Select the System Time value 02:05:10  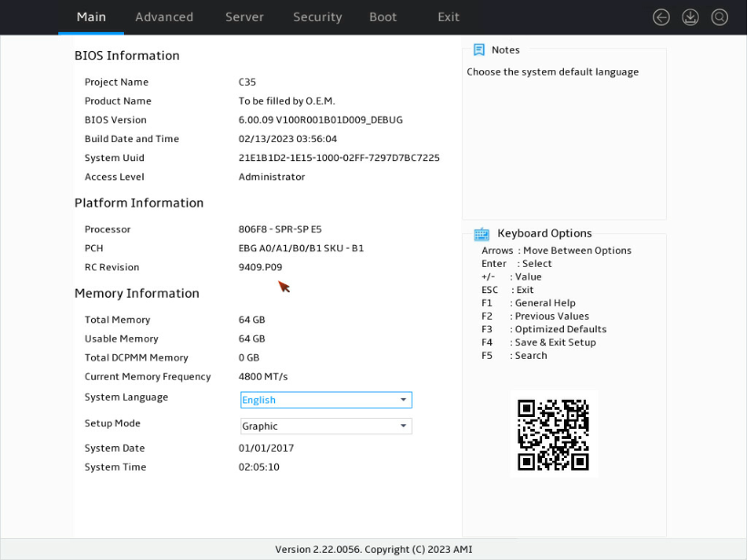pos(259,467)
